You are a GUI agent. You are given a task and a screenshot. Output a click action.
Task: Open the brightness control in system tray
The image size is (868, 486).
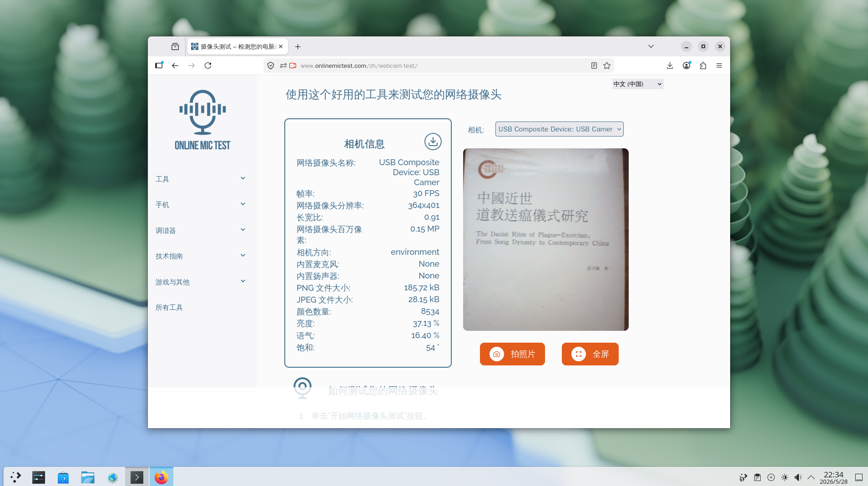[x=785, y=477]
